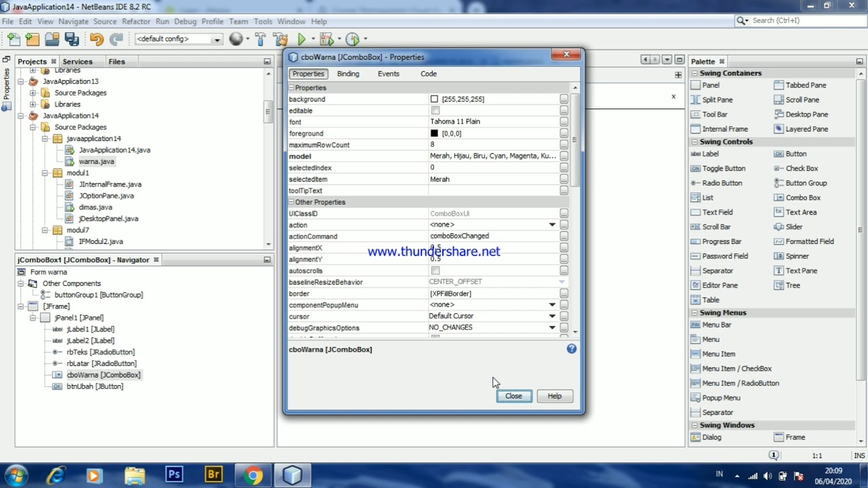This screenshot has height=488, width=868.
Task: Click Google Chrome icon in taskbar
Action: (x=253, y=475)
